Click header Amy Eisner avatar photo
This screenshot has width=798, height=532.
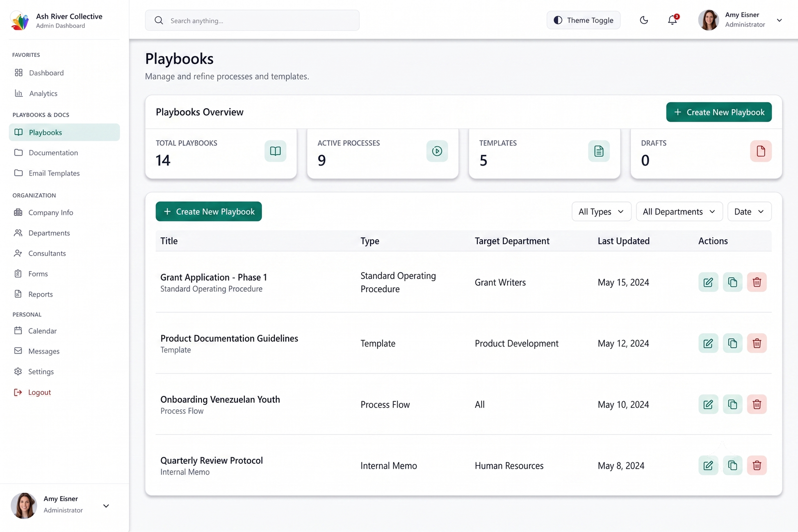coord(708,20)
